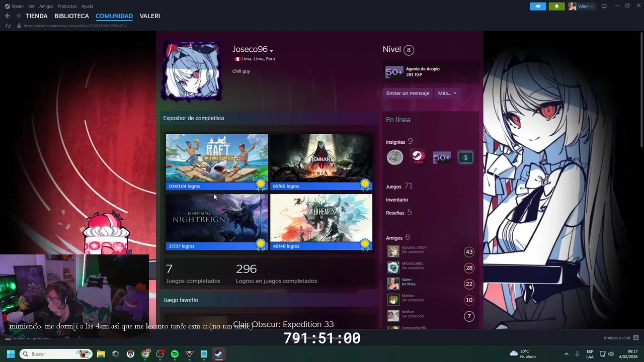Open the Ayuda menu

coord(87,6)
